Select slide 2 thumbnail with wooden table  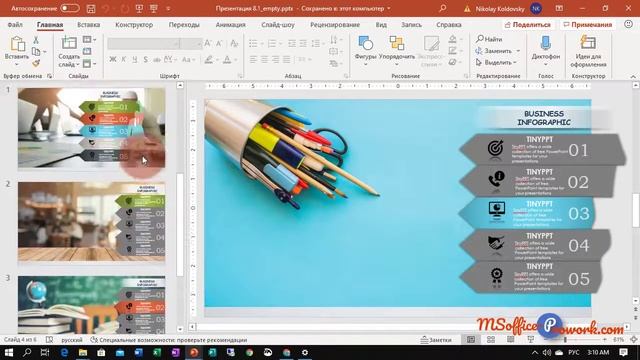coord(91,222)
